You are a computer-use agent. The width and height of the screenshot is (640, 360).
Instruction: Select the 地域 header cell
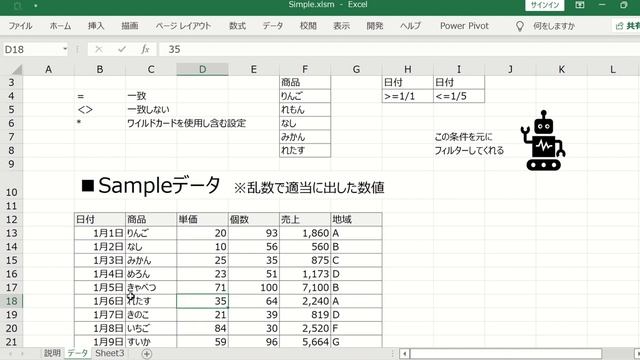click(356, 220)
